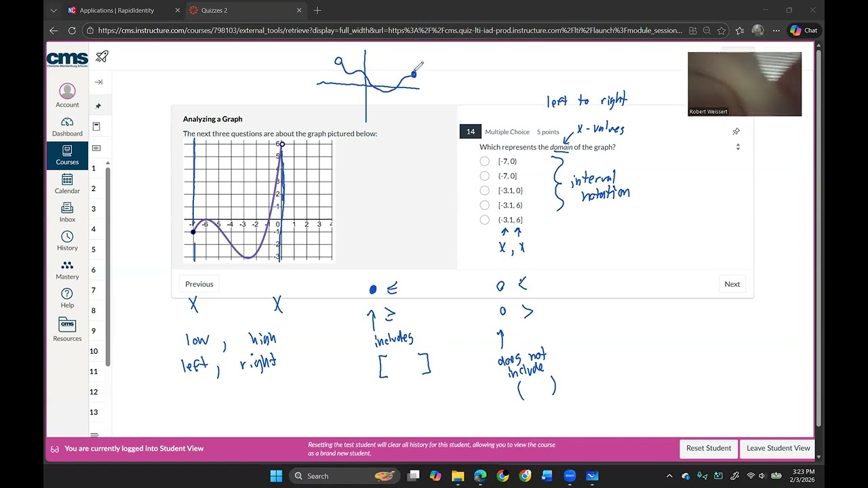Click the CMS school logo
Viewport: 868px width, 488px height.
(67, 58)
